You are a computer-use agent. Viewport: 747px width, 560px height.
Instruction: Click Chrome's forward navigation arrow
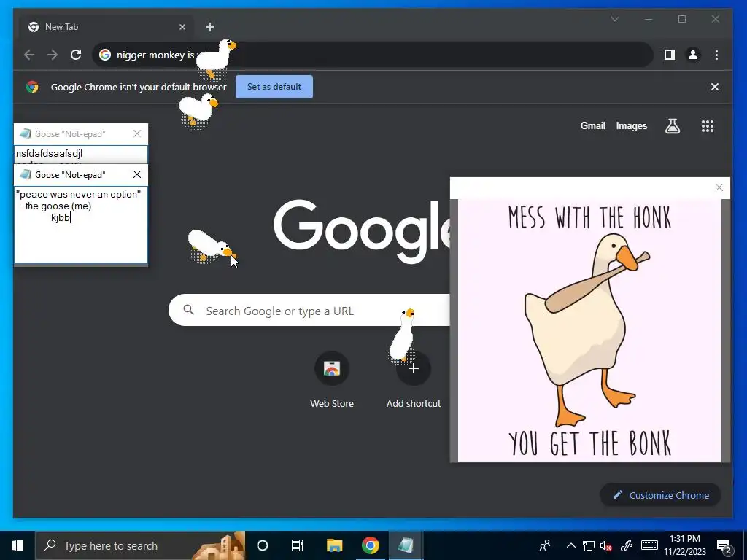tap(53, 55)
